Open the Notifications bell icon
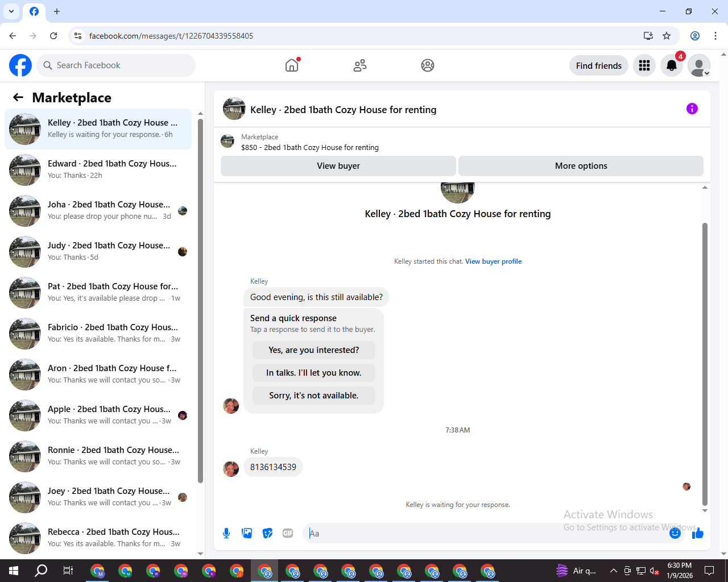This screenshot has width=728, height=582. pyautogui.click(x=672, y=65)
